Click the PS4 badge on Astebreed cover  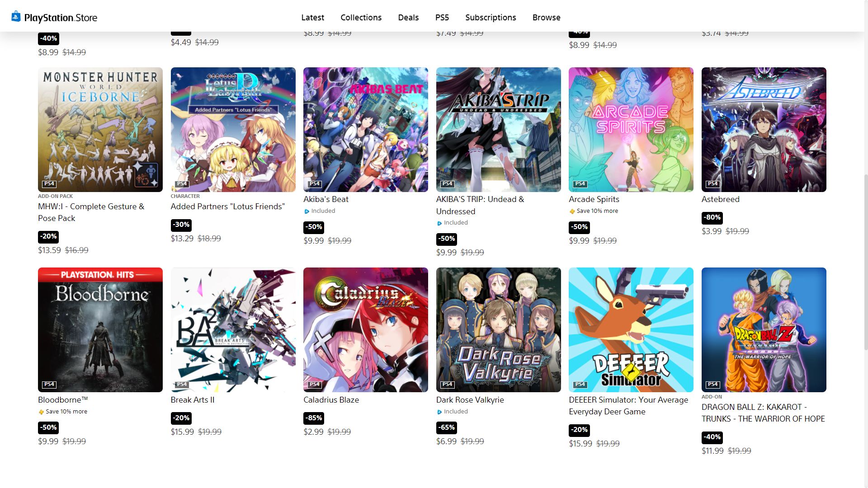(713, 184)
